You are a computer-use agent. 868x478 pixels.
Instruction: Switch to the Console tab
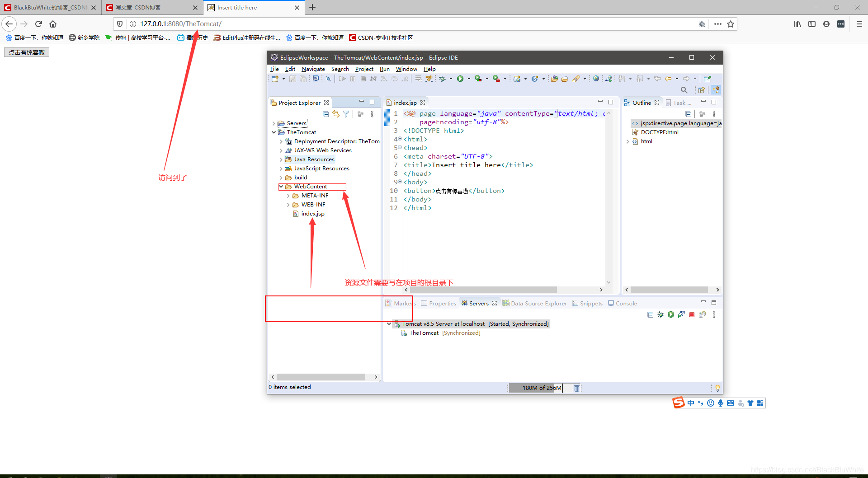(623, 304)
